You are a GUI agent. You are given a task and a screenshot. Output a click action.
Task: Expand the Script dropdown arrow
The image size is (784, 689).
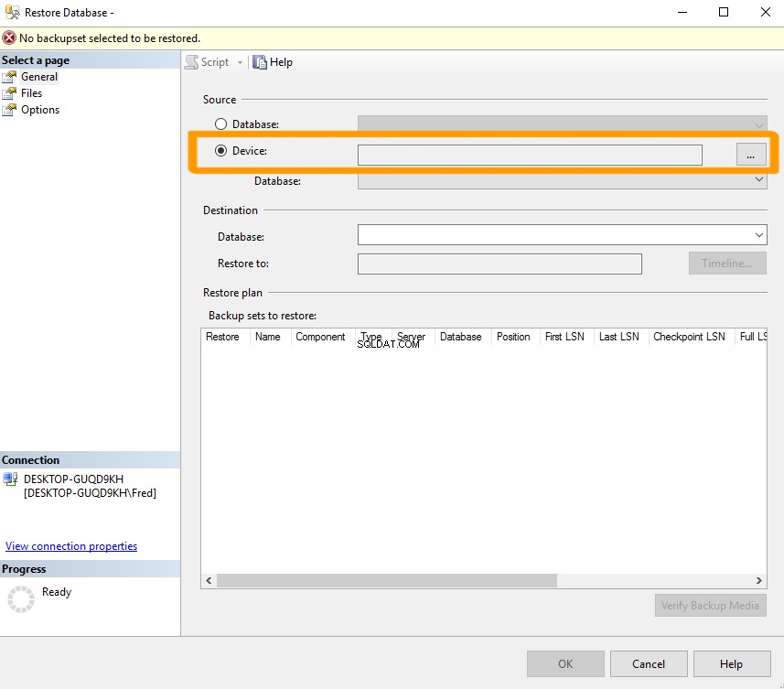[240, 62]
